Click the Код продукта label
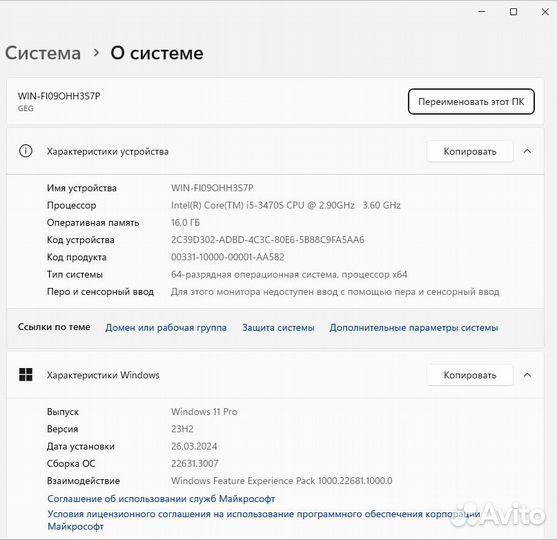 [77, 257]
